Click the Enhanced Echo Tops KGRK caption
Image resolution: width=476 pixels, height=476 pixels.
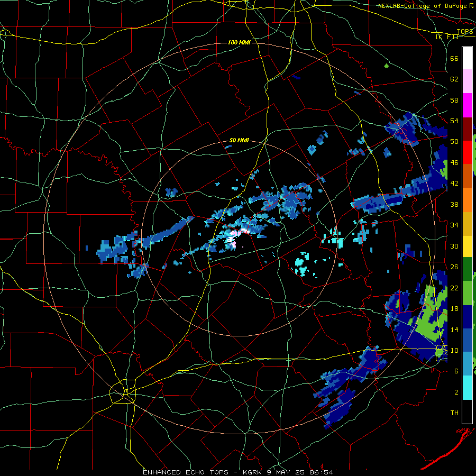(x=238, y=472)
